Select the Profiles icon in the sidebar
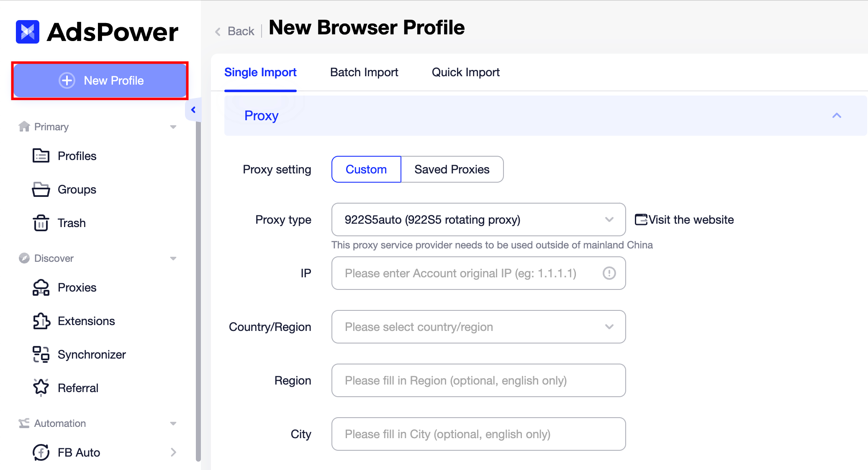This screenshot has height=470, width=868. (x=41, y=155)
